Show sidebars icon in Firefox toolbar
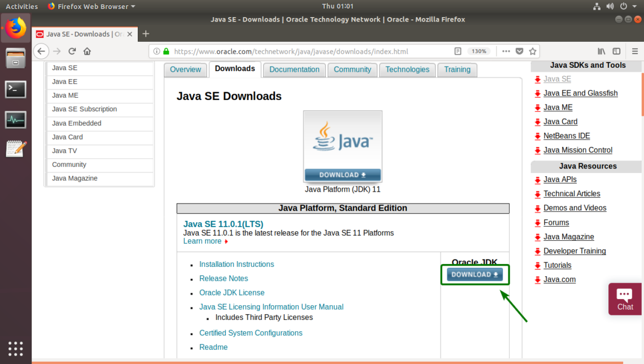This screenshot has width=644, height=364. [x=616, y=51]
